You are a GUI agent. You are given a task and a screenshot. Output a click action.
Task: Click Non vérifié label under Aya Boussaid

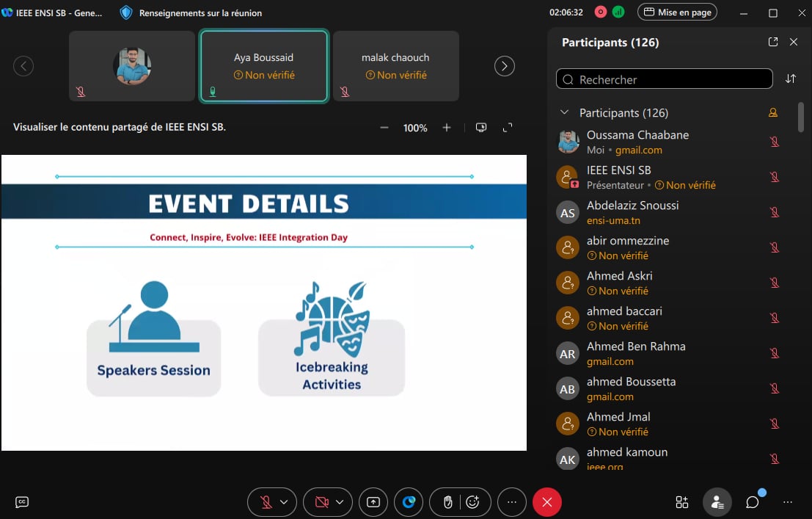(x=264, y=75)
